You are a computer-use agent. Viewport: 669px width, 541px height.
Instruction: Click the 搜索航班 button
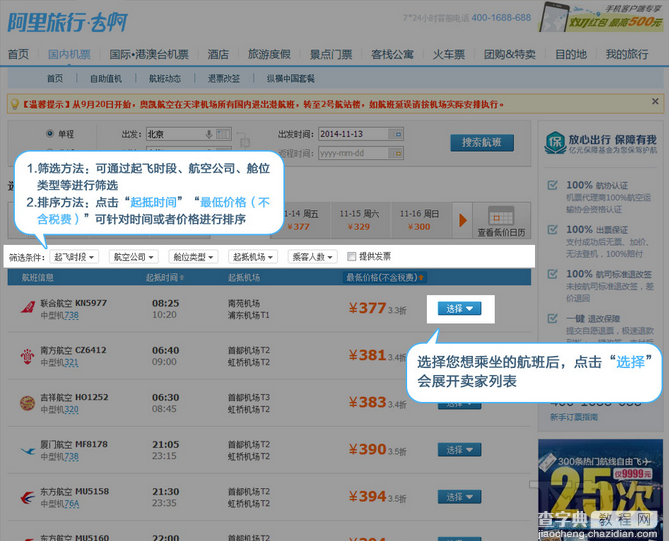coord(482,143)
